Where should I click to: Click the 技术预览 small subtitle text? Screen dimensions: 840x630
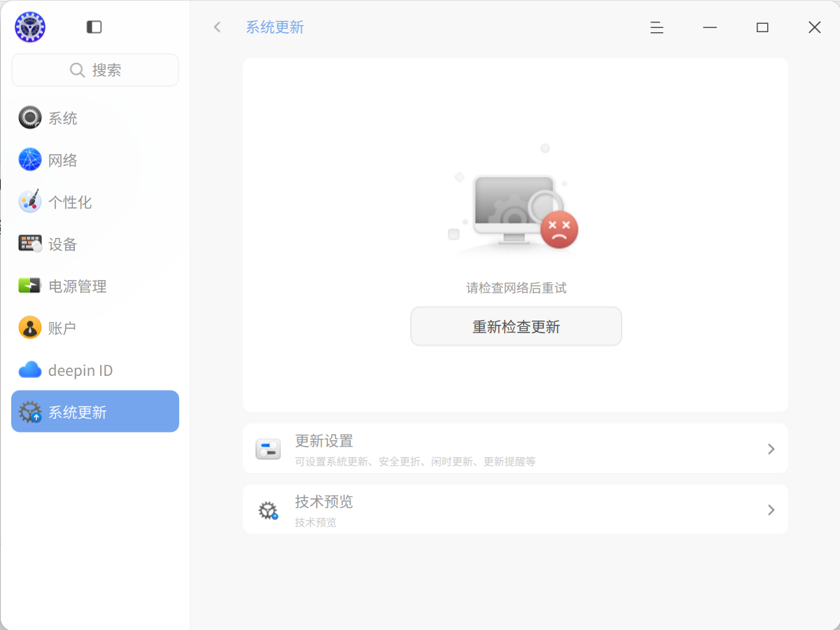(x=316, y=523)
